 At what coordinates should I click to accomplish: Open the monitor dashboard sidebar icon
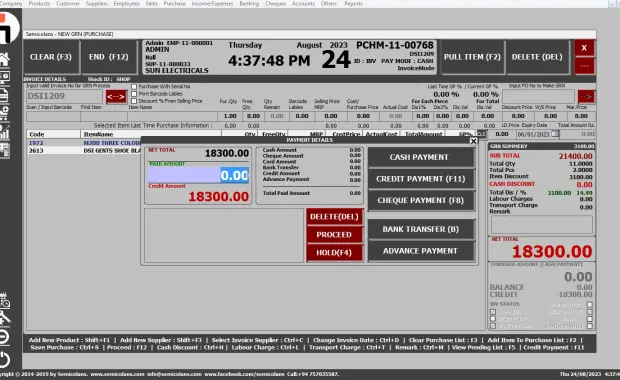[x=4, y=78]
